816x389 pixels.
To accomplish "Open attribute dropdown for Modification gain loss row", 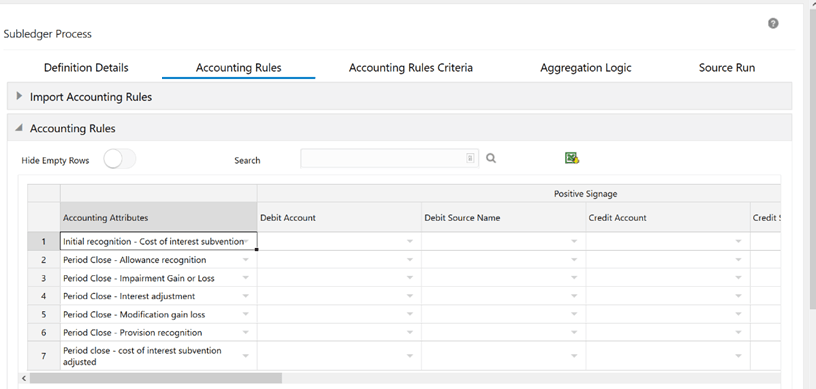I will [x=246, y=315].
